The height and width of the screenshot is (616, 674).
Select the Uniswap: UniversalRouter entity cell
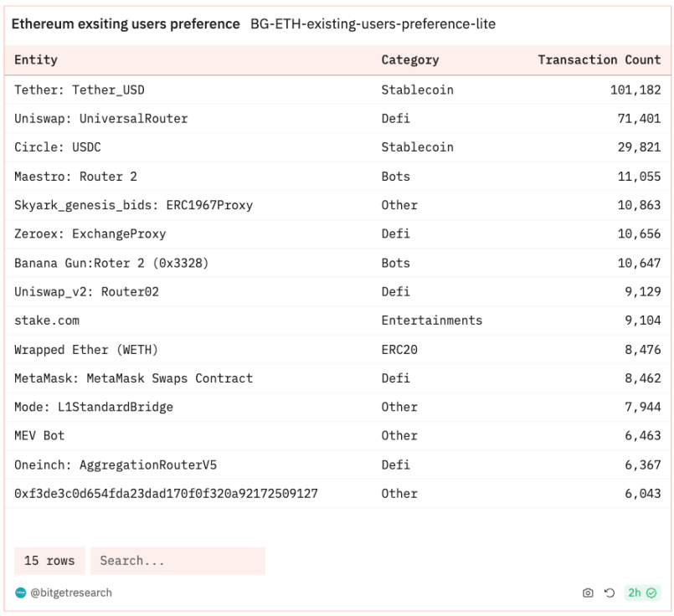[100, 119]
